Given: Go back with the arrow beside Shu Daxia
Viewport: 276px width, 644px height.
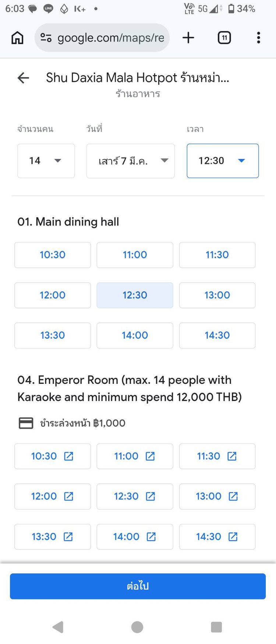Looking at the screenshot, I should click(23, 78).
